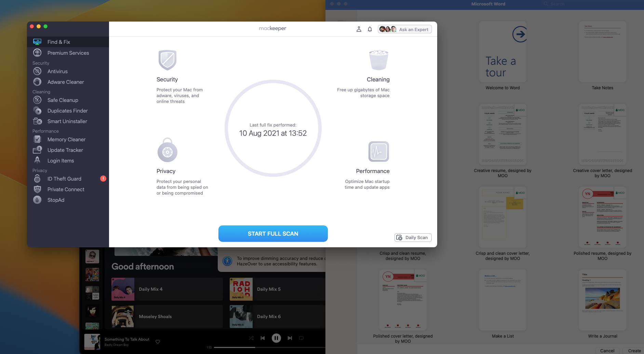644x354 pixels.
Task: Click Create in Microsoft Word gallery
Action: tap(634, 351)
